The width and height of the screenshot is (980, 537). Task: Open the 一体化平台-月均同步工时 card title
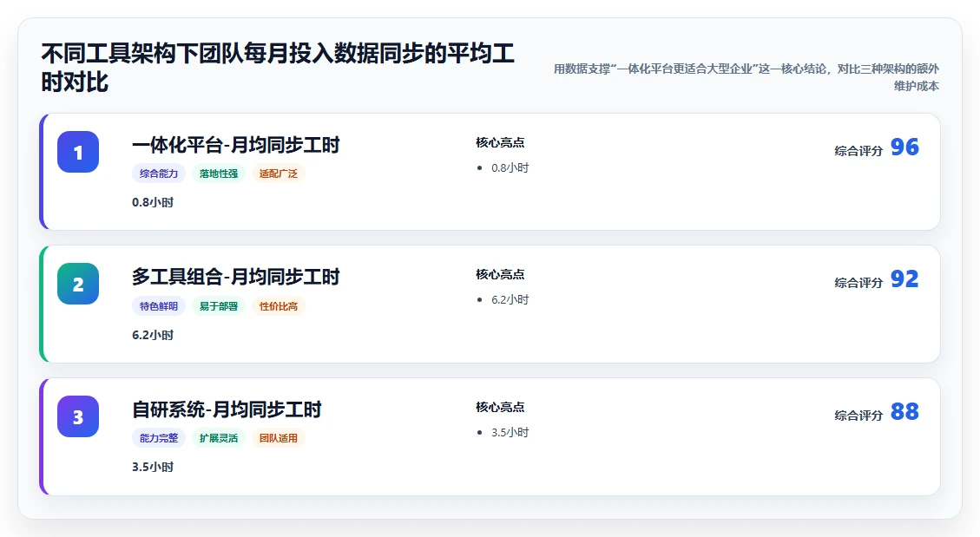(x=235, y=145)
